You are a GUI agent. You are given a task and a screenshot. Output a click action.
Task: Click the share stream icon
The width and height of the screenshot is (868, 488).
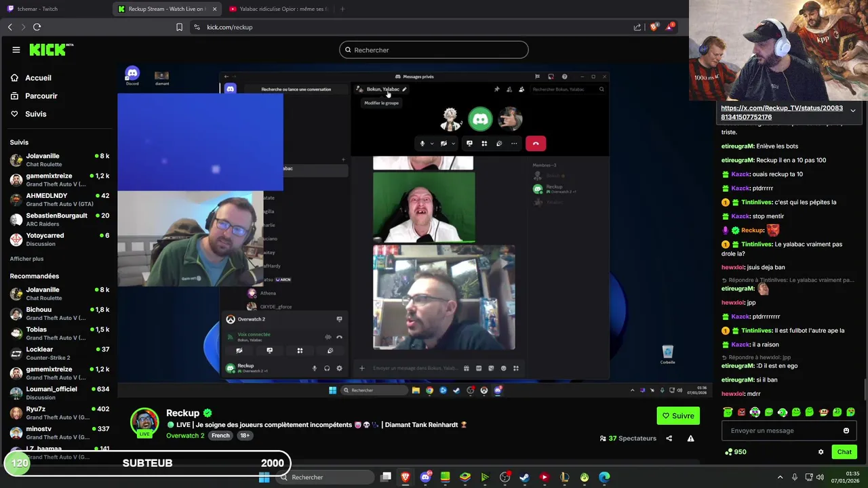point(669,439)
